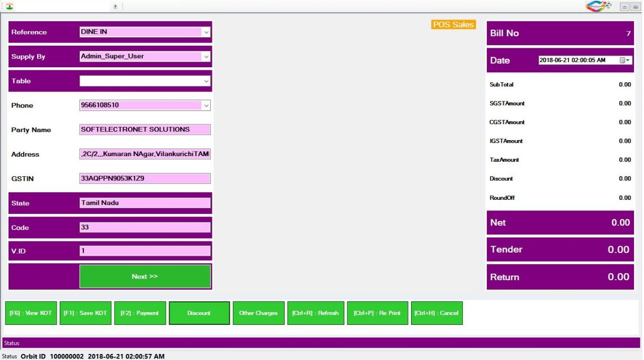
Task: Click the small round arrow icon in top toolbar
Action: 115,7
